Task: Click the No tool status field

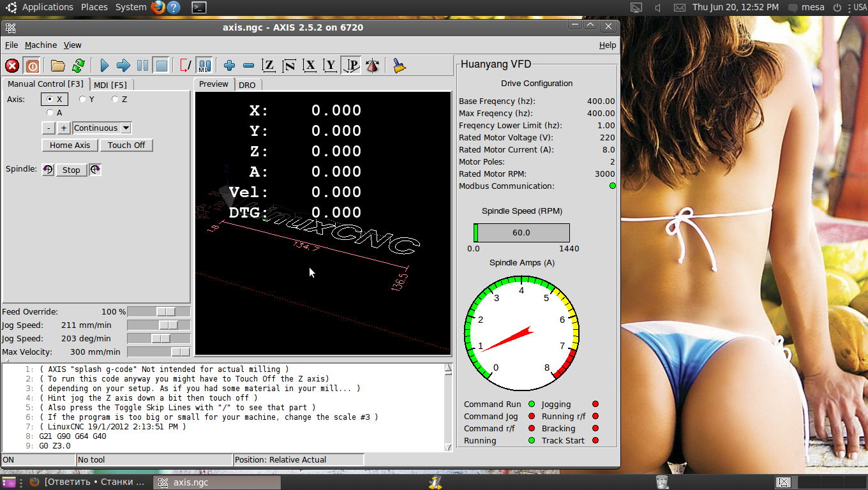Action: pyautogui.click(x=154, y=460)
